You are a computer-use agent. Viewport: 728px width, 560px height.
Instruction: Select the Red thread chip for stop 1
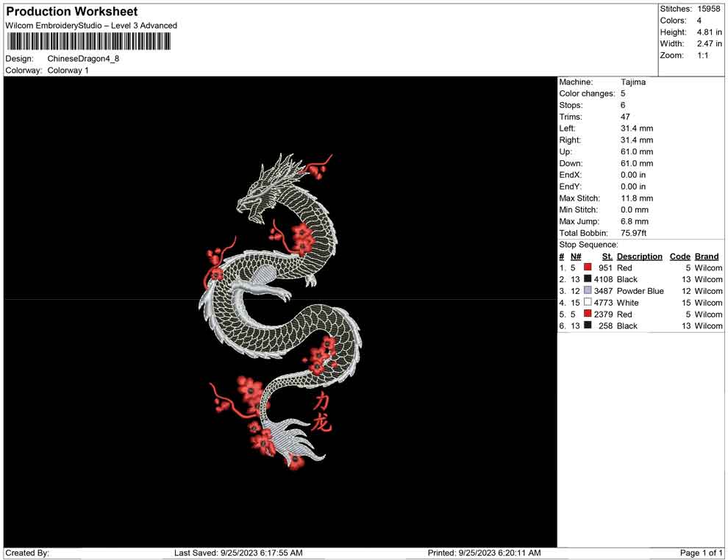[586, 268]
